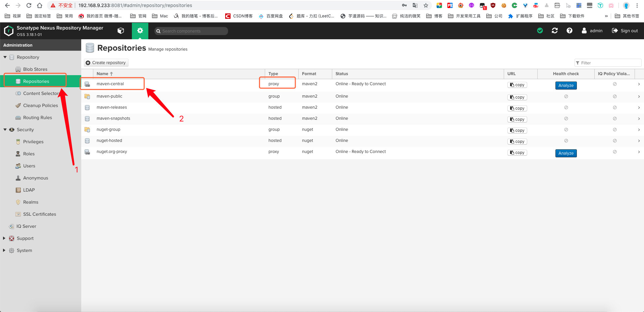
Task: Bookmark page with star icon
Action: coord(426,5)
